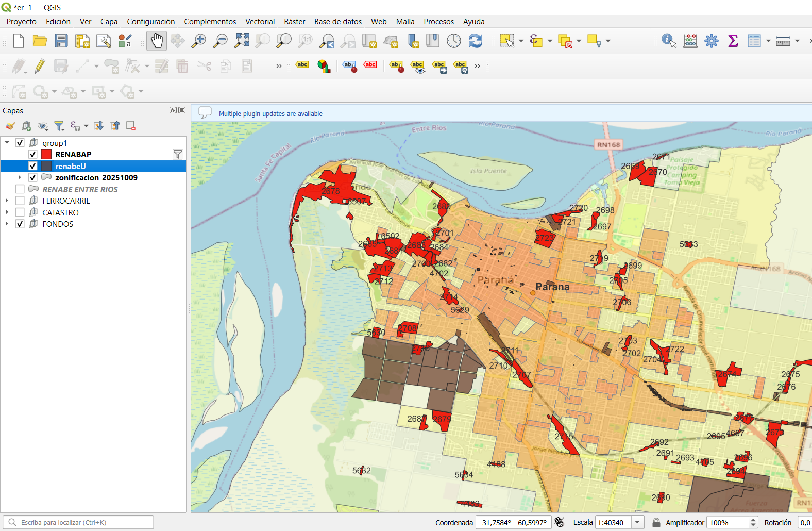Screen dimensions: 812x531
Task: Select the Pan Map hand tool
Action: [157, 41]
